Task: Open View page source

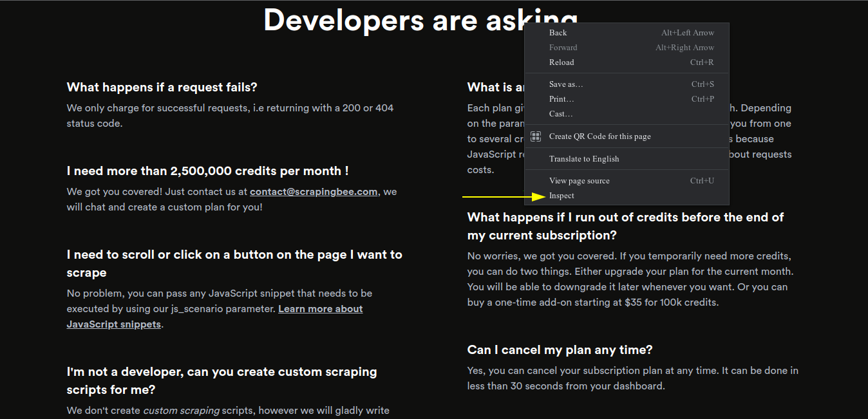Action: (x=579, y=181)
